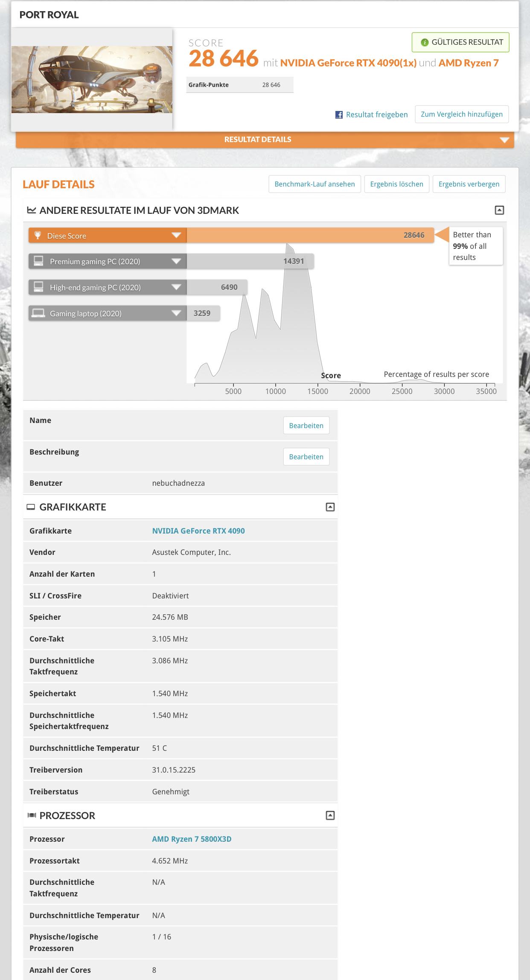Click vendor value Asustek Computer, Inc.
530x980 pixels.
pos(191,552)
